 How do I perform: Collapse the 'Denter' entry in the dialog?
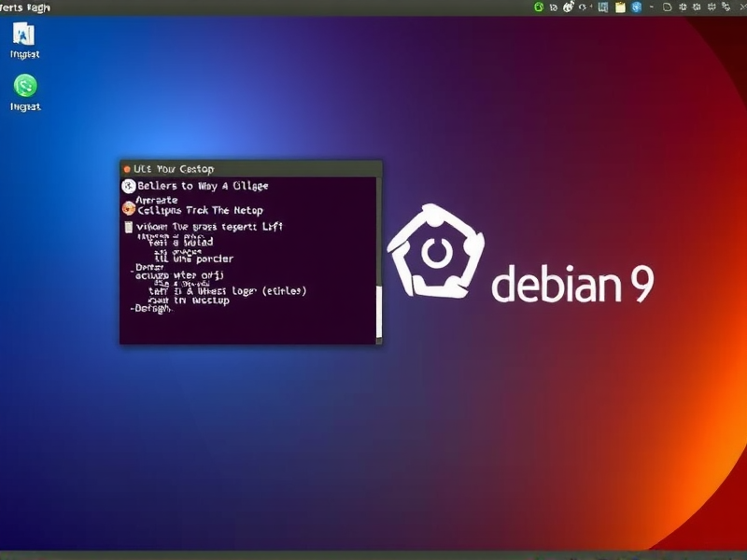(x=148, y=268)
